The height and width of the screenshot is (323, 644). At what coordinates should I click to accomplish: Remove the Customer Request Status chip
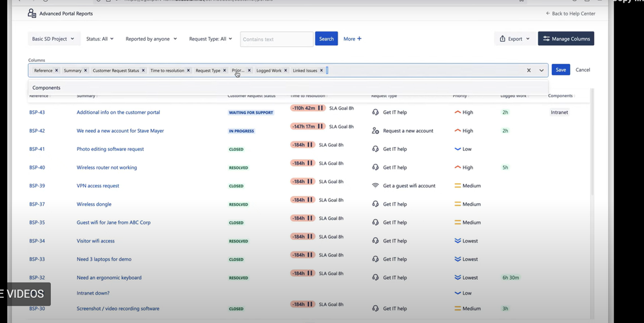[143, 70]
